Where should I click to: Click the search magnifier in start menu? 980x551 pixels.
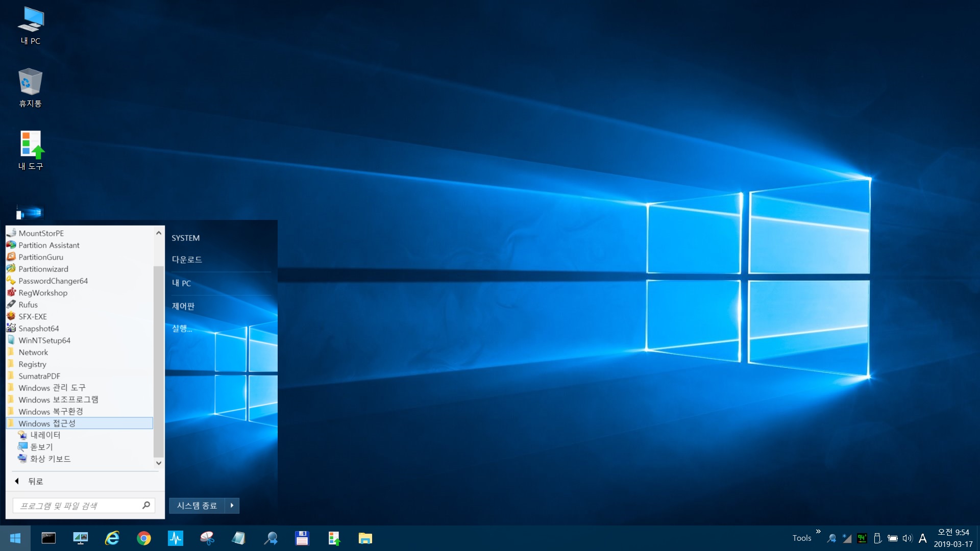click(x=146, y=505)
